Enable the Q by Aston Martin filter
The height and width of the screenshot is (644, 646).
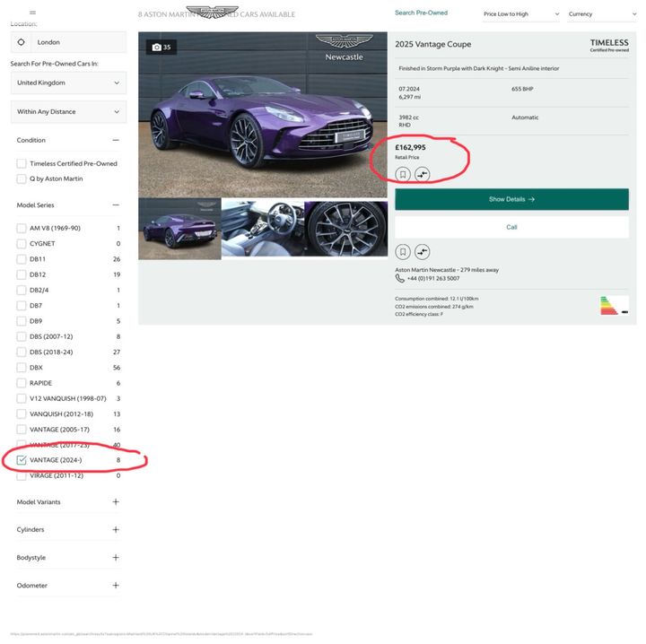tap(22, 178)
